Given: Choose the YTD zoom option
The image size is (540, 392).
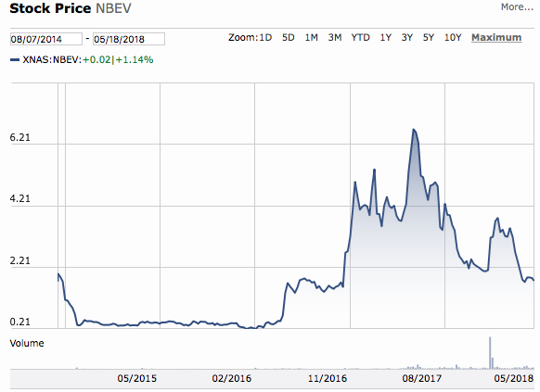Looking at the screenshot, I should click(x=361, y=37).
